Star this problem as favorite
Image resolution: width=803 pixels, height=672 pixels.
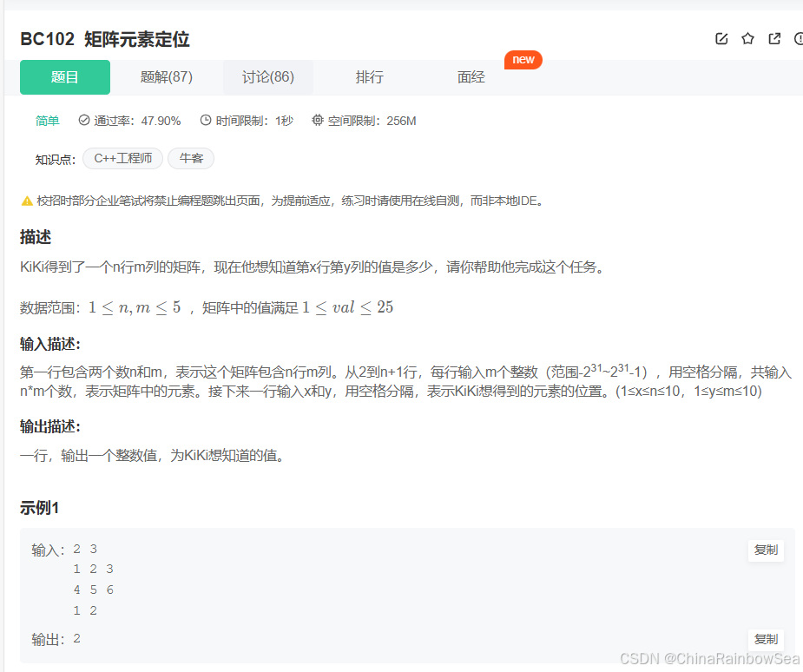pyautogui.click(x=747, y=39)
